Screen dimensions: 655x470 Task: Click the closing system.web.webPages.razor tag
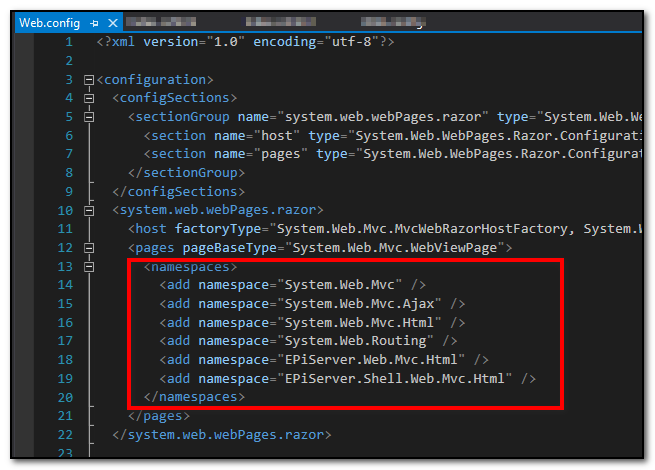click(221, 435)
